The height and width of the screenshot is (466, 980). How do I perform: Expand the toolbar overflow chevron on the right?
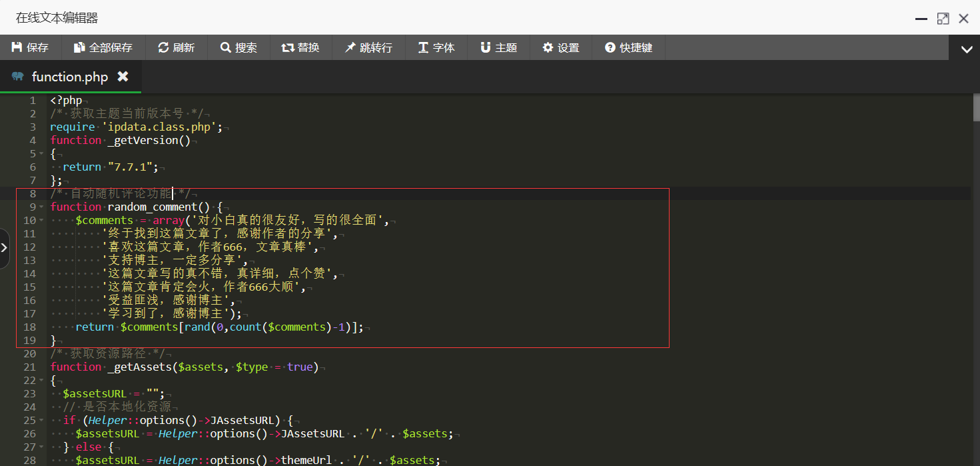[x=965, y=48]
